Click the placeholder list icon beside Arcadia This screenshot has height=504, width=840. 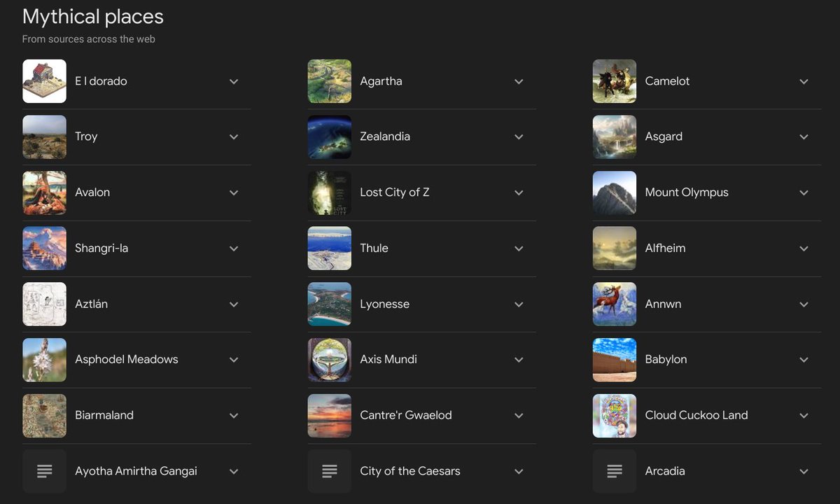614,470
